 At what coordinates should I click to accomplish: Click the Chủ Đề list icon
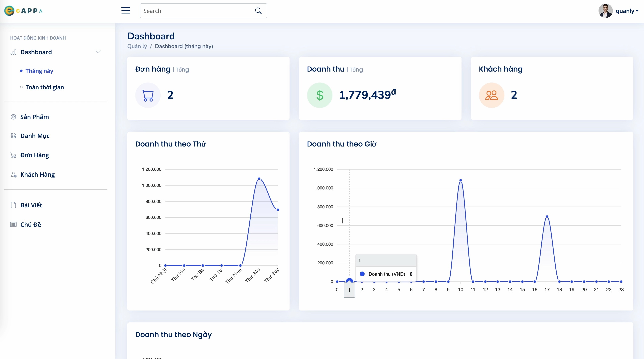tap(14, 224)
